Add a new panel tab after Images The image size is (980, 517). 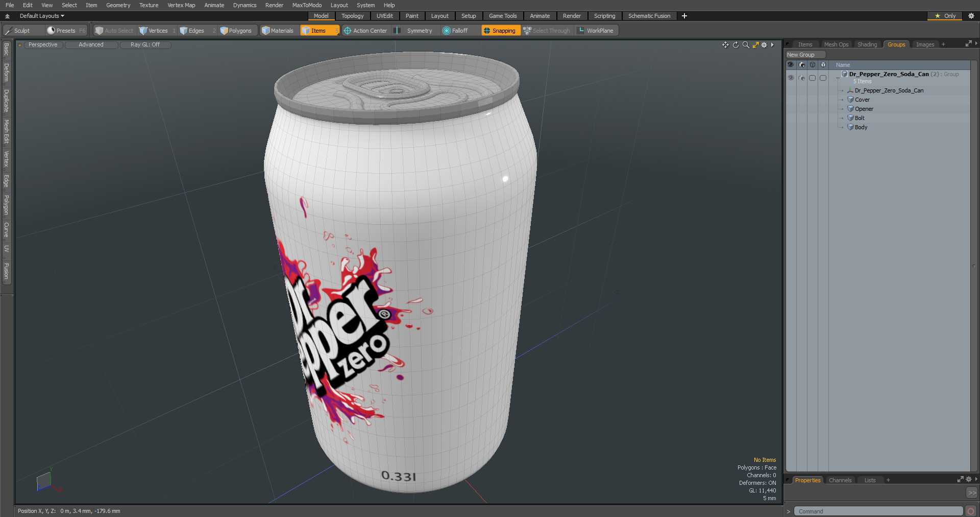943,44
